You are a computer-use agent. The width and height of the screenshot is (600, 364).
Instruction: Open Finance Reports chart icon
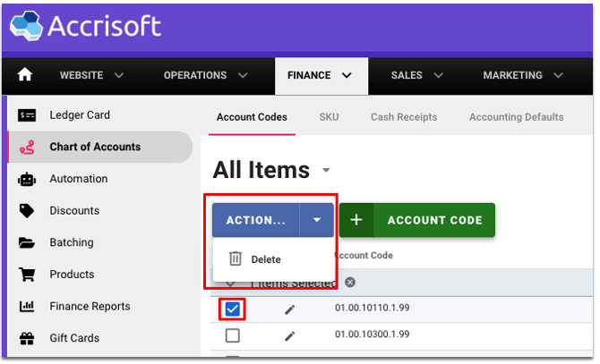click(27, 307)
